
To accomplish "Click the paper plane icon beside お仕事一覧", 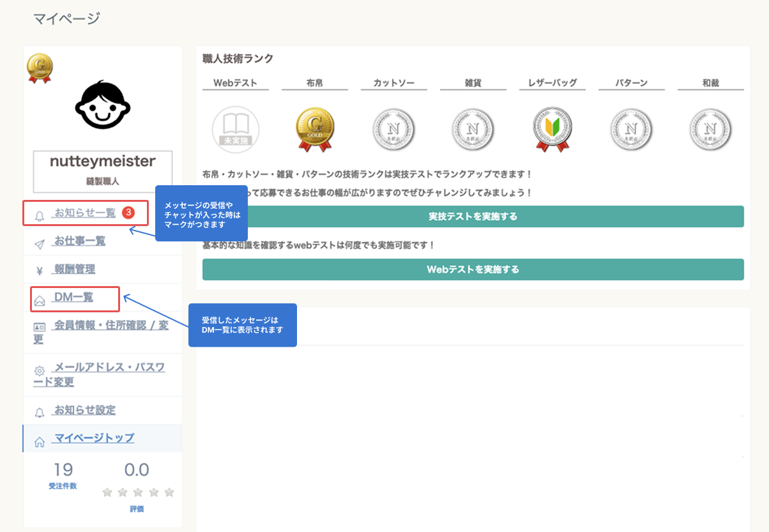I will (40, 244).
